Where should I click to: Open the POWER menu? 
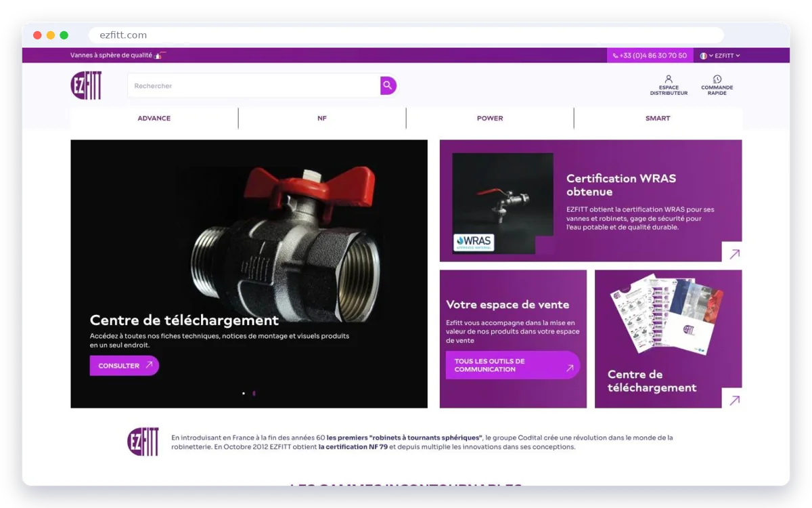coord(490,119)
